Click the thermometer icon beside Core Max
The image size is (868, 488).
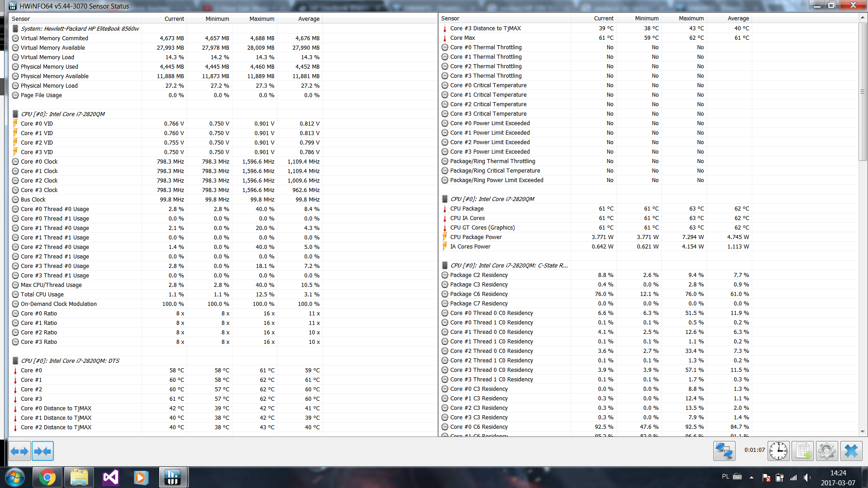[445, 38]
